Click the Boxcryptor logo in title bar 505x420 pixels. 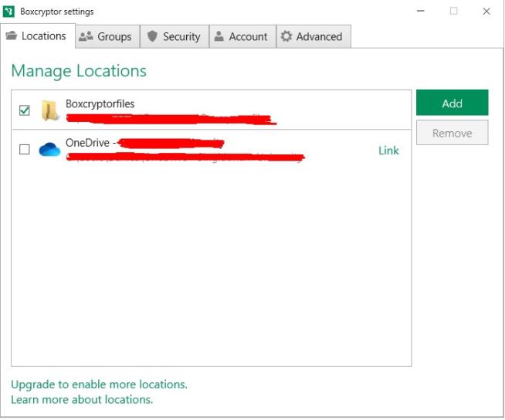point(8,12)
